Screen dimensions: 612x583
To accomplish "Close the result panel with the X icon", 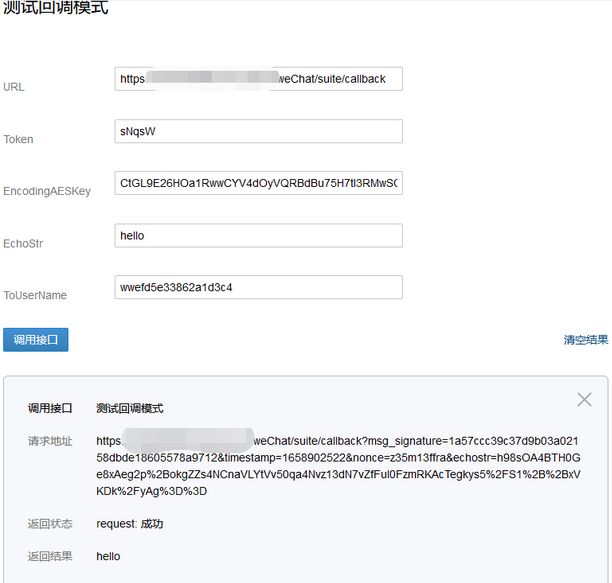I will [584, 400].
